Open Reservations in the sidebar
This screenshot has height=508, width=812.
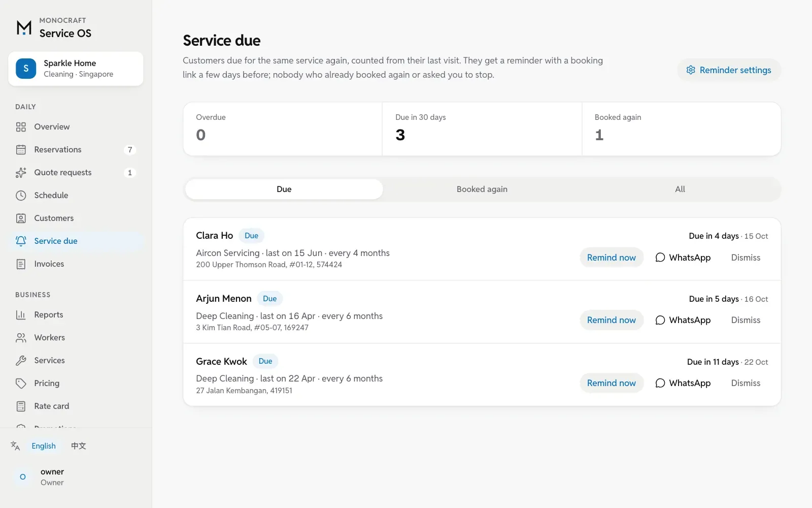click(76, 150)
